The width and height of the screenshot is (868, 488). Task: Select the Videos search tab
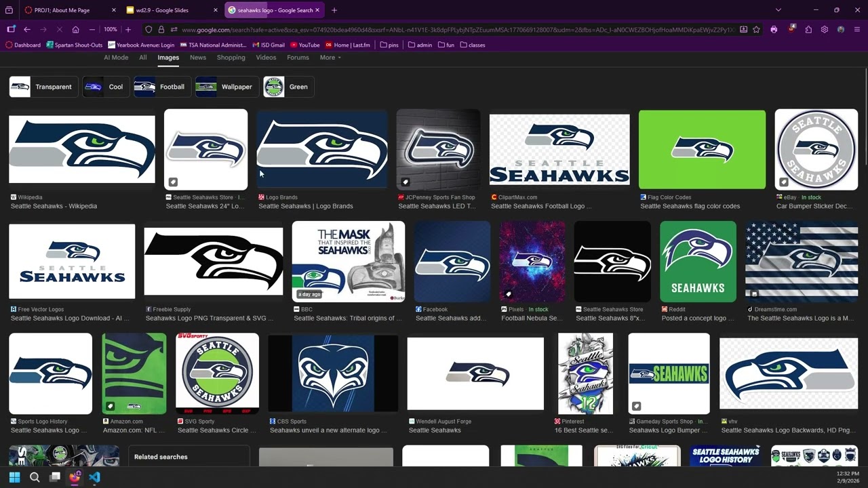(266, 58)
